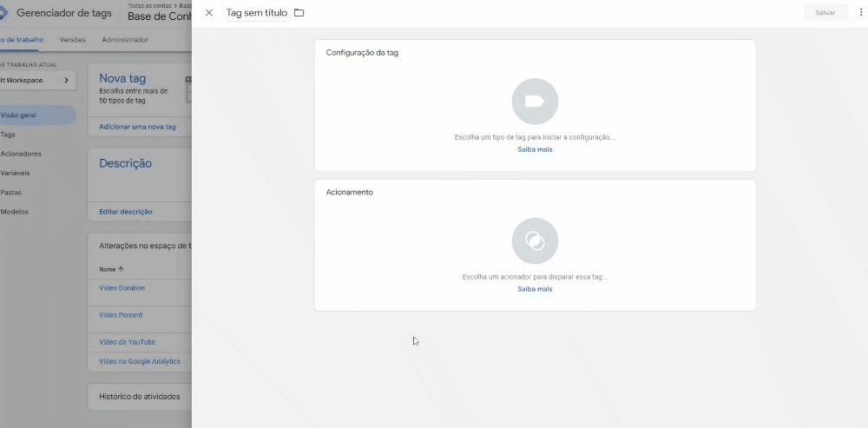
Task: Click the Histórico de atividades heading
Action: point(140,397)
